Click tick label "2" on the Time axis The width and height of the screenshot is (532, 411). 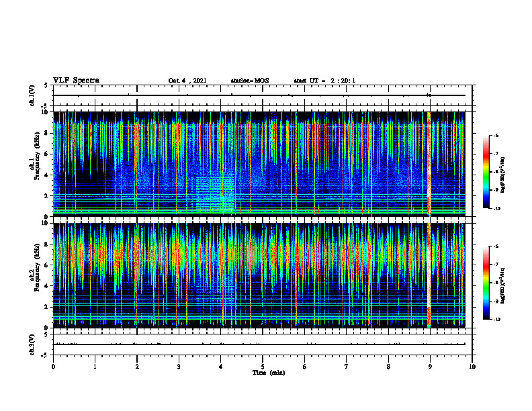click(137, 367)
